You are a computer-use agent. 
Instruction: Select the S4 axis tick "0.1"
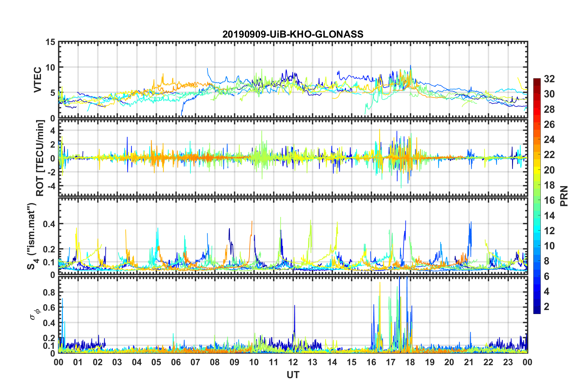(x=49, y=262)
